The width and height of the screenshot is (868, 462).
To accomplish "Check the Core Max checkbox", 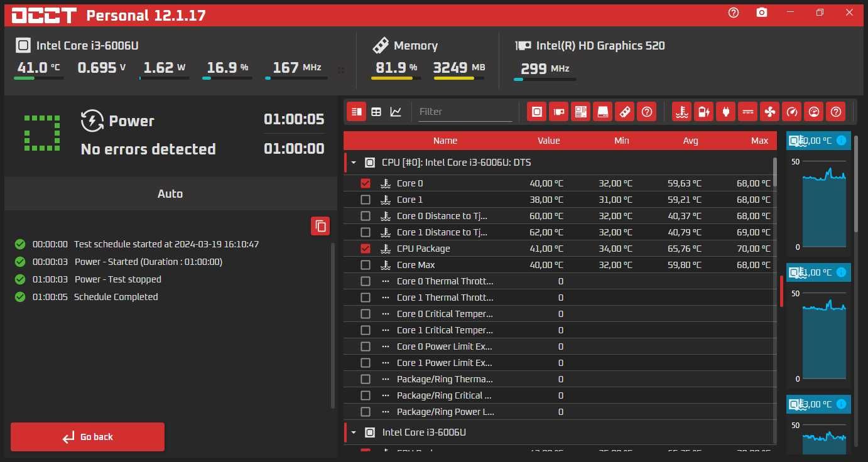I will (x=366, y=265).
